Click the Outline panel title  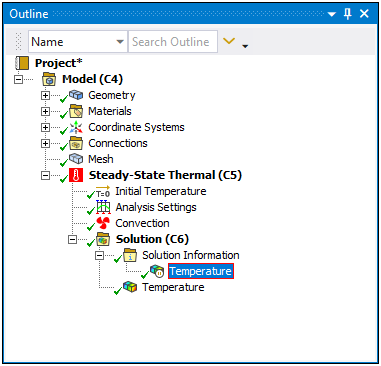29,14
